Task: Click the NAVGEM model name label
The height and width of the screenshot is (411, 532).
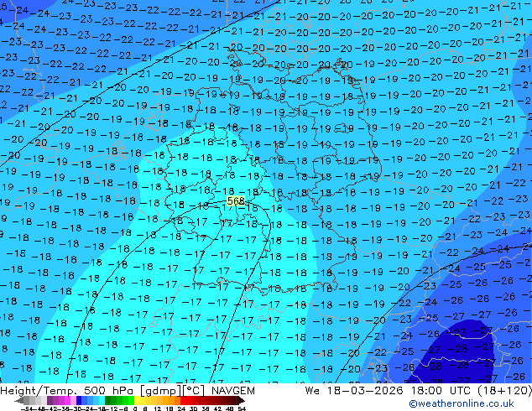Action: point(232,391)
